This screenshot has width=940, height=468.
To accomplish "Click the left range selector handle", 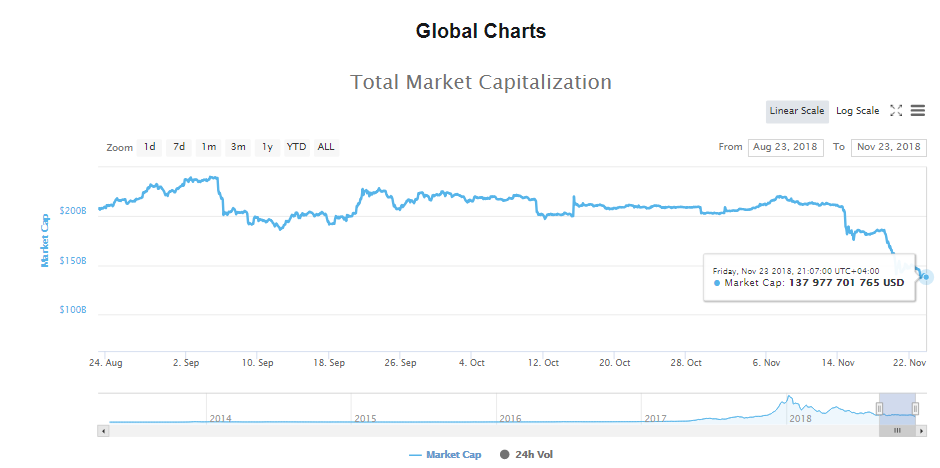I will pyautogui.click(x=879, y=408).
